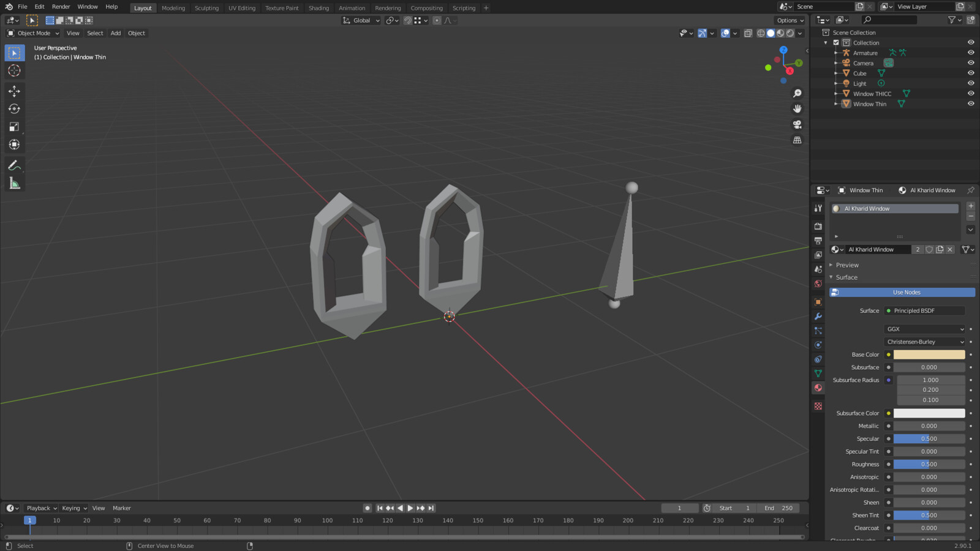Open the Global transform orientation dropdown

click(x=361, y=20)
